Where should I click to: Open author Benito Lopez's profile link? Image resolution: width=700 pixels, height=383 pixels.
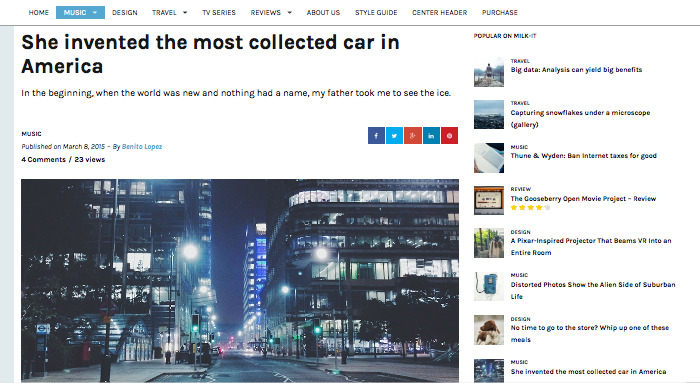tap(142, 146)
